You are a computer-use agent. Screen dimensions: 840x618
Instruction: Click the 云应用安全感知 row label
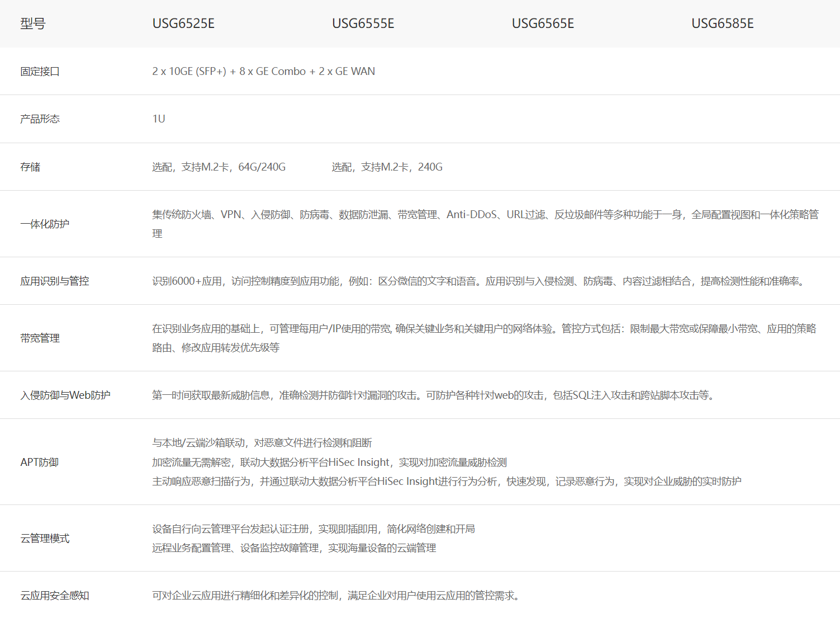point(55,596)
